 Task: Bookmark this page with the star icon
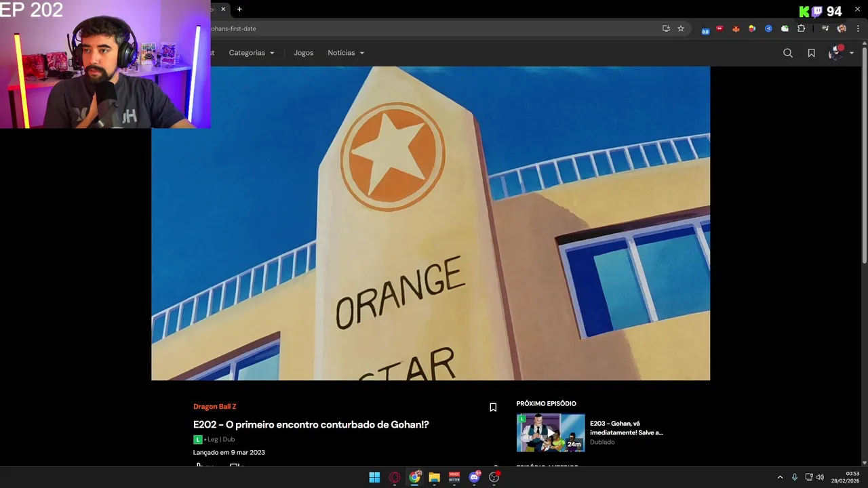tap(681, 28)
